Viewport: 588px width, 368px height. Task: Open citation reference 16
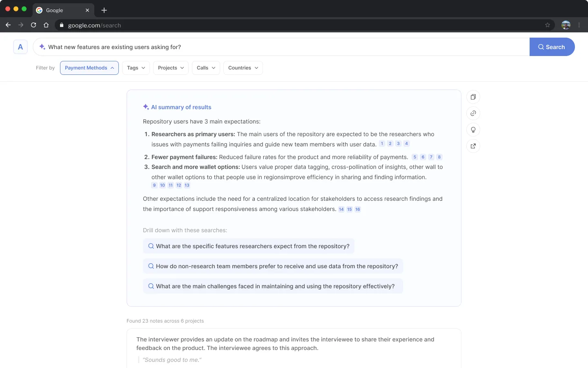click(358, 209)
